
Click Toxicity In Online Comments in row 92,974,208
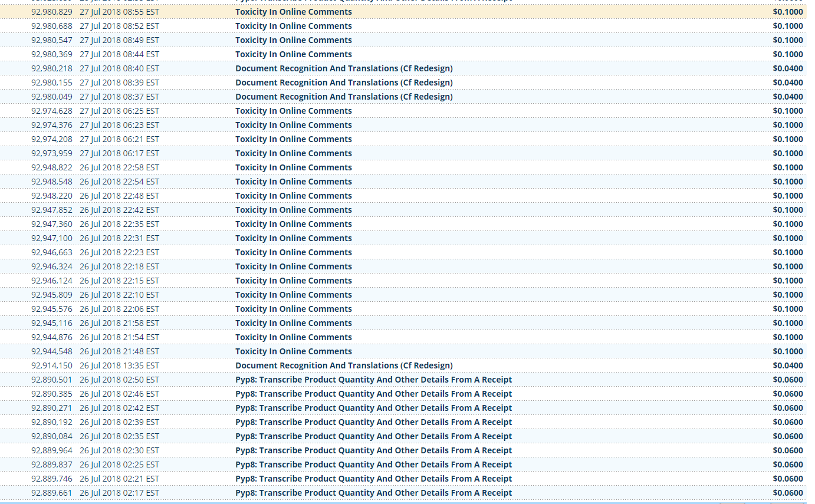click(294, 139)
